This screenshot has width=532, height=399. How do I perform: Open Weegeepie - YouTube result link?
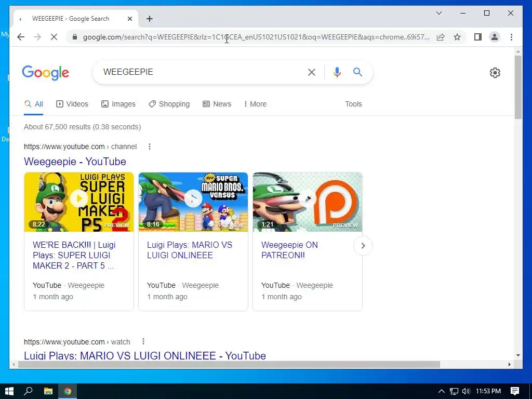[x=75, y=162]
